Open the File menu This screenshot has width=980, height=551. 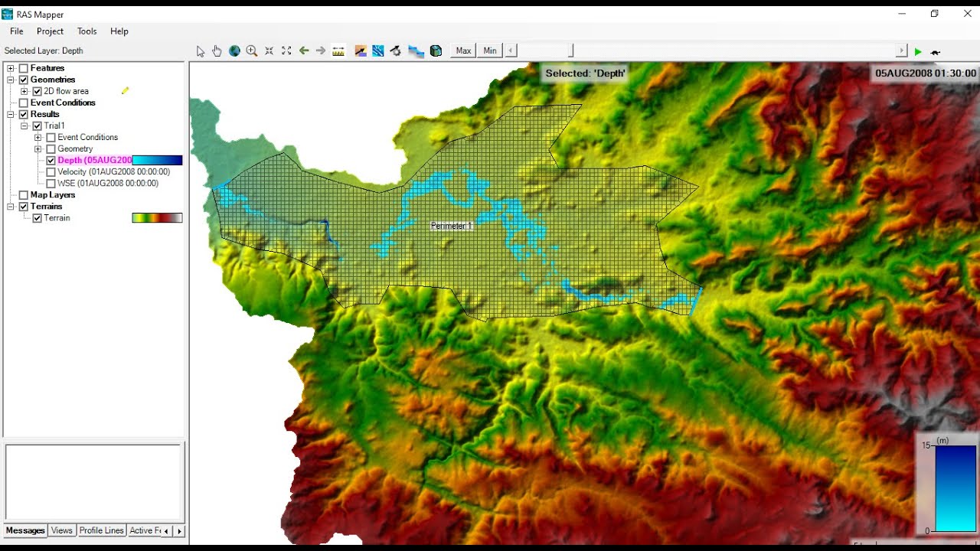[17, 31]
